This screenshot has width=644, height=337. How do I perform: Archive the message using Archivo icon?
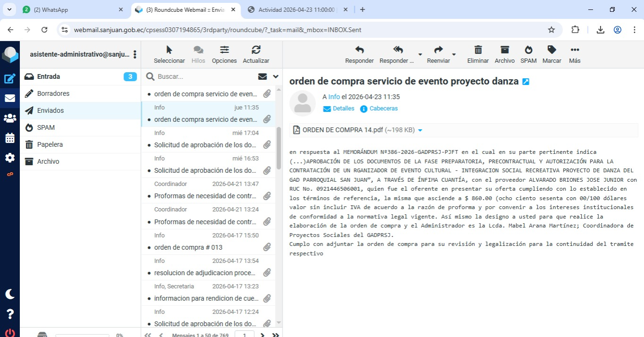point(504,50)
